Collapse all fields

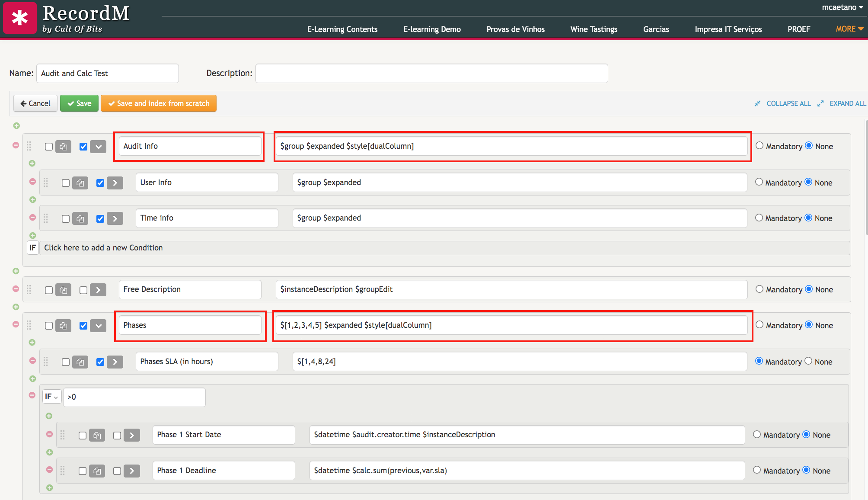[x=783, y=103]
